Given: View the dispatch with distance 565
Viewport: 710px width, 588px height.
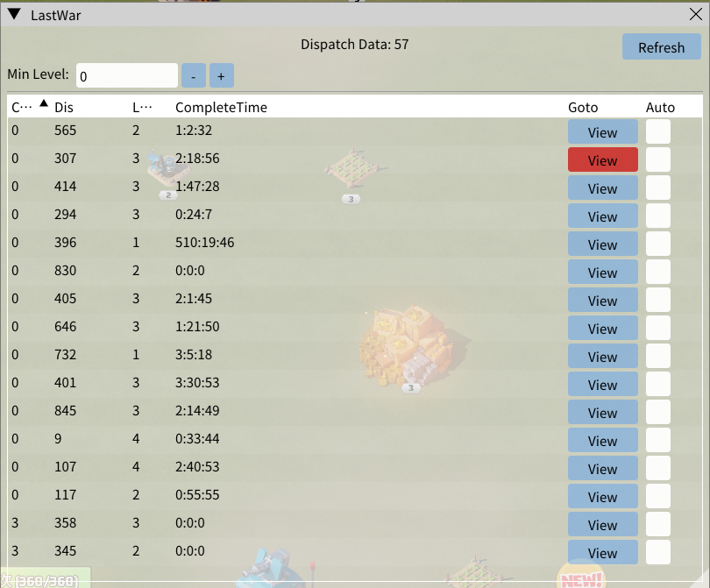Looking at the screenshot, I should coord(602,132).
